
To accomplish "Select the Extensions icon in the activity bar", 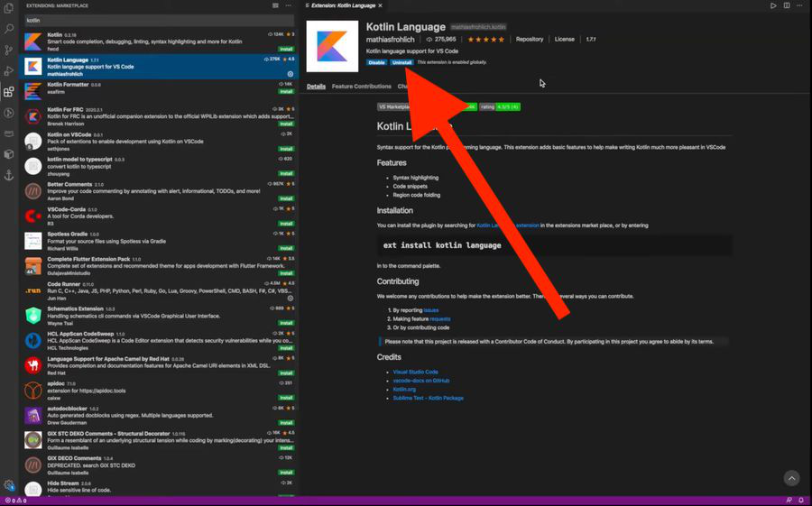I will [9, 92].
